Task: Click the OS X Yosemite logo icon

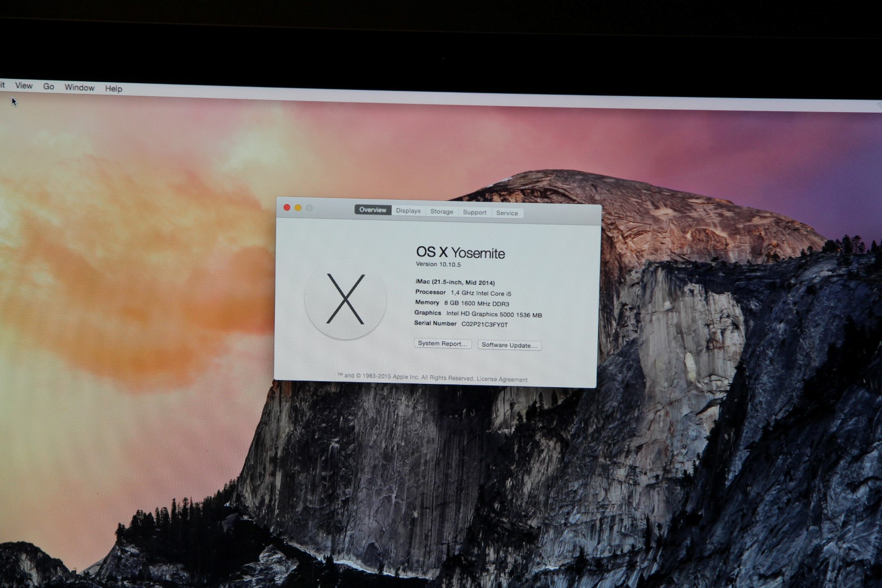Action: click(345, 299)
